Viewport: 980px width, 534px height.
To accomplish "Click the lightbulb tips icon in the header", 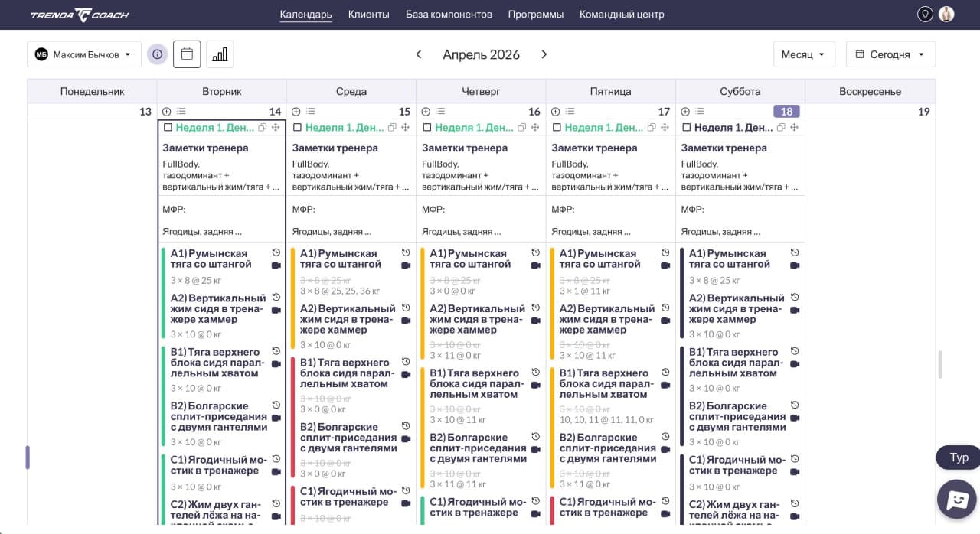I will coord(925,14).
